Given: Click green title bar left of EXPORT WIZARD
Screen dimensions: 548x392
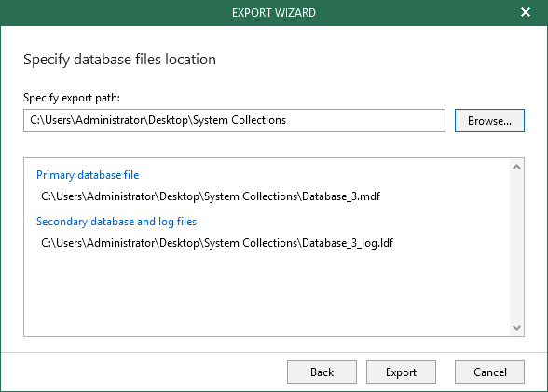Looking at the screenshot, I should pyautogui.click(x=116, y=13).
